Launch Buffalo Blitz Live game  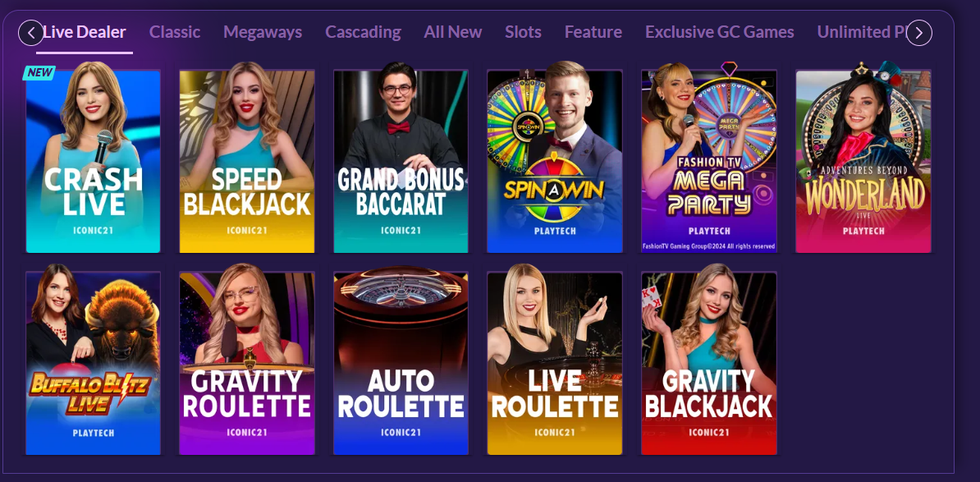[x=93, y=363]
